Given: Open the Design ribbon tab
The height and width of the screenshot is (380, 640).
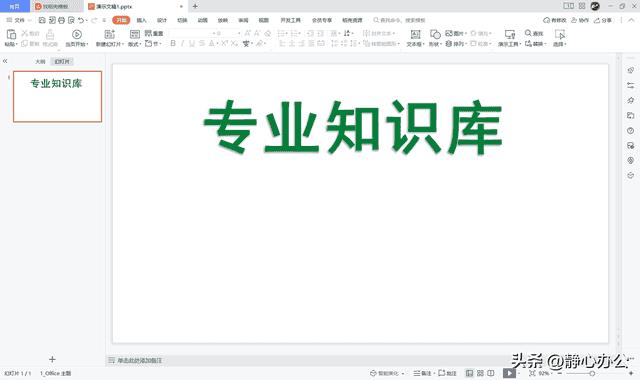Looking at the screenshot, I should coord(162,20).
